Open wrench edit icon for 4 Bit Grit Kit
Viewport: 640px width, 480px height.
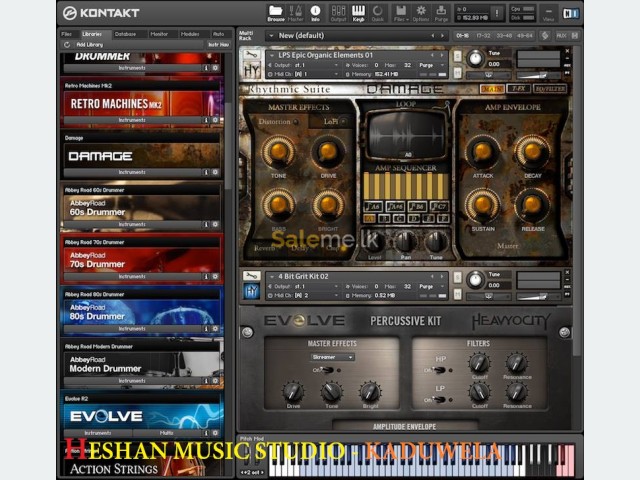point(251,276)
